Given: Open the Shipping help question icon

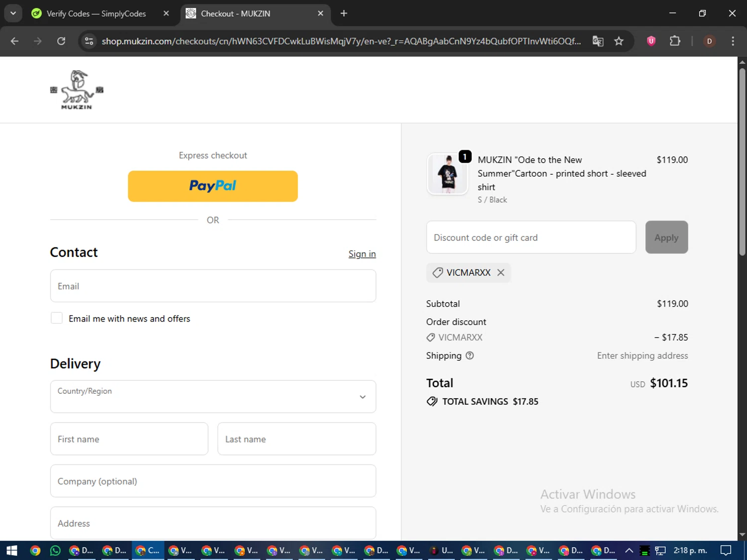Looking at the screenshot, I should click(470, 355).
